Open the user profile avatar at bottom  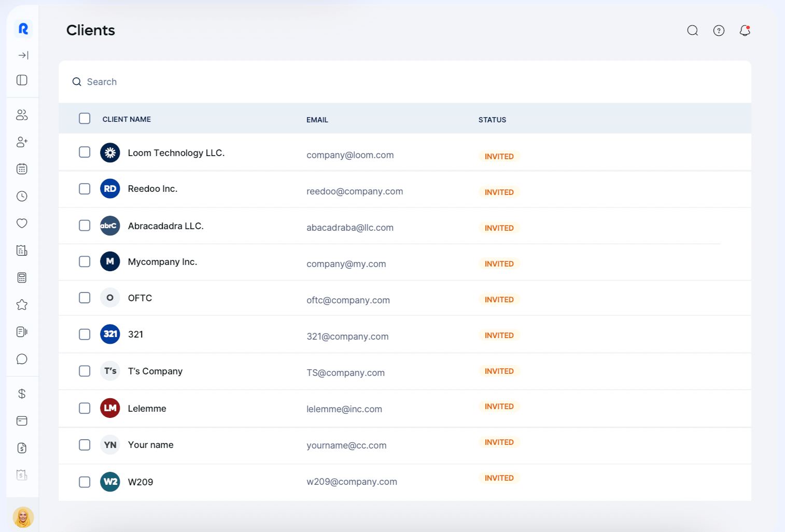pyautogui.click(x=23, y=517)
